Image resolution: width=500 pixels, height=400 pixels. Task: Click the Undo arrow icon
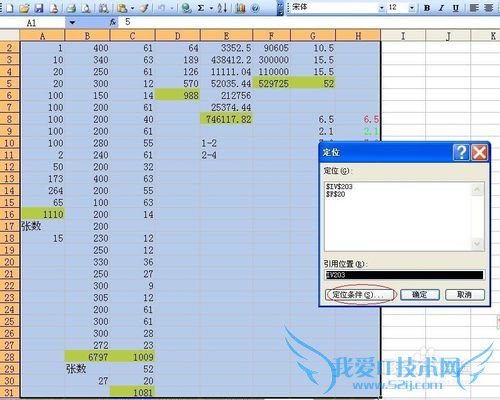(161, 8)
